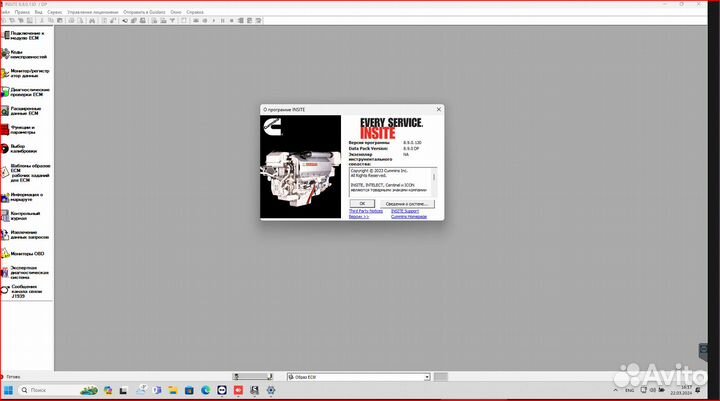Open Fault Codes (Коды неисправностей) panel
720x401 pixels.
[x=5, y=54]
